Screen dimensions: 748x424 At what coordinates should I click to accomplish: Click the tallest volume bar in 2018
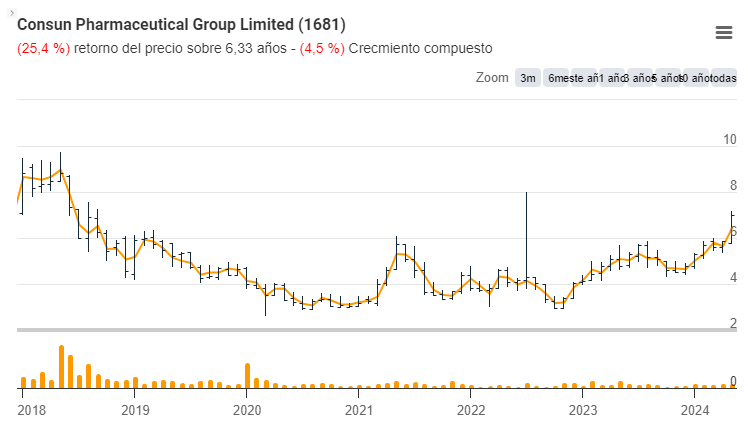[62, 366]
